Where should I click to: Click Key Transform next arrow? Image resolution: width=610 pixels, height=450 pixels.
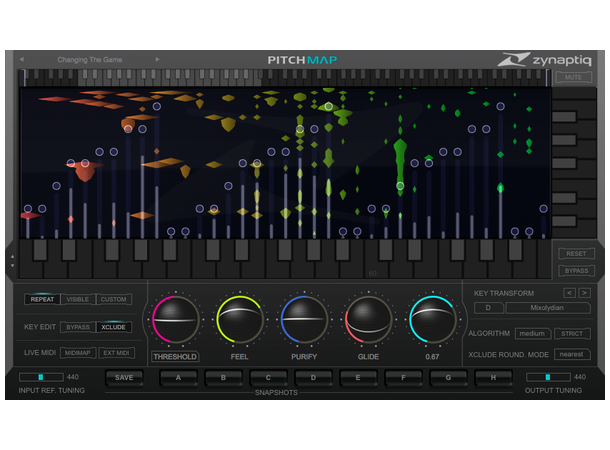point(584,293)
